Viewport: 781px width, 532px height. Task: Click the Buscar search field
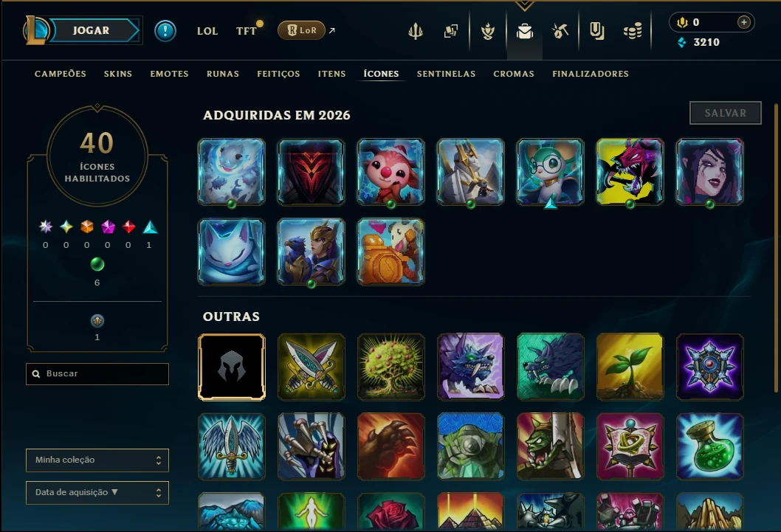pos(97,374)
